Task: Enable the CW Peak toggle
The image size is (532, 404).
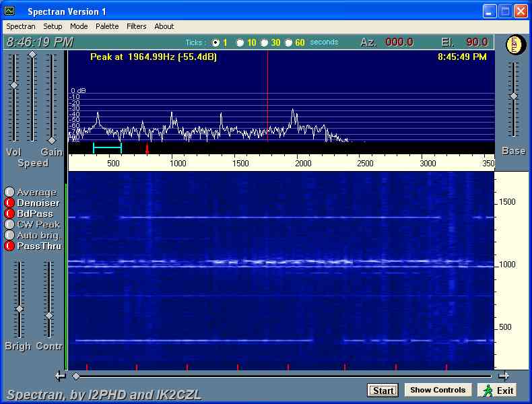Action: point(9,224)
